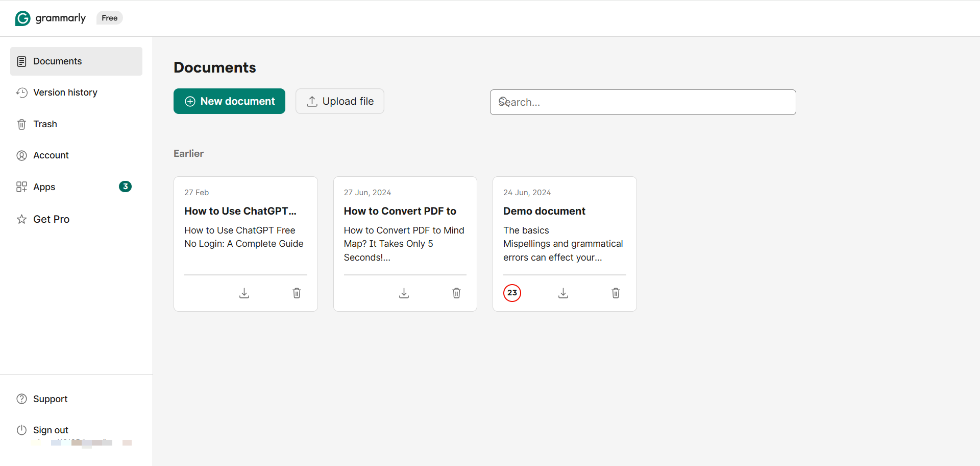Viewport: 980px width, 466px height.
Task: Open the 23 alerts score badge
Action: pyautogui.click(x=512, y=293)
